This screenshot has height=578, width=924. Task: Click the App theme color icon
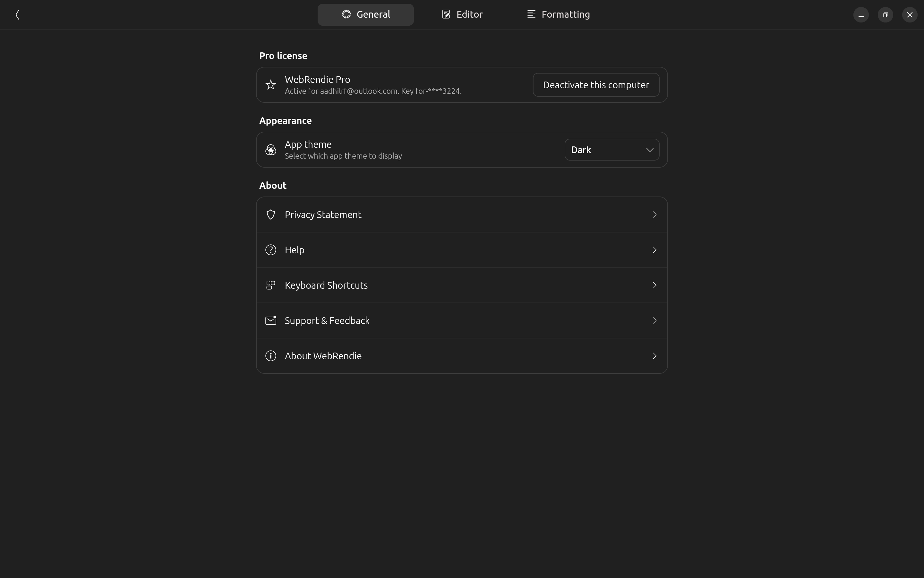tap(271, 149)
